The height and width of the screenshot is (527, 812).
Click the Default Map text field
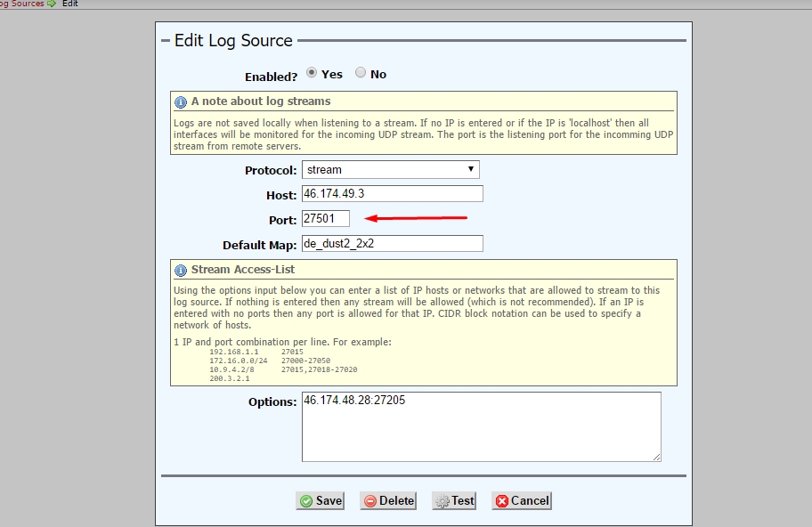click(392, 243)
